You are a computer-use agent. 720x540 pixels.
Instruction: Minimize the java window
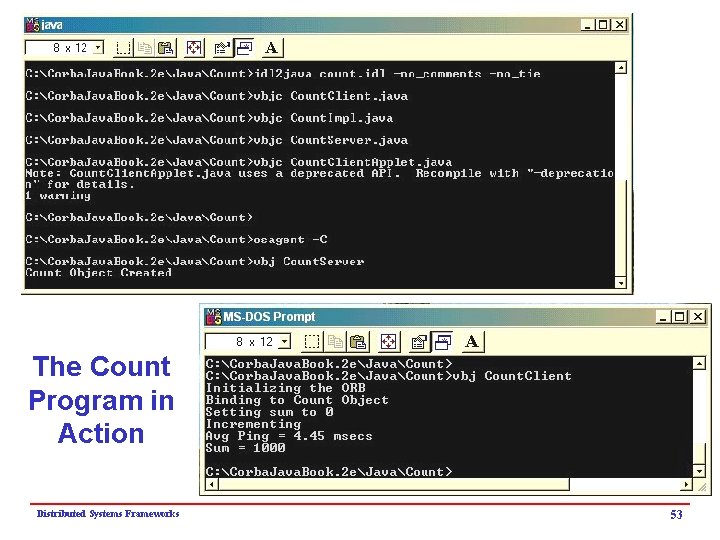coord(587,25)
